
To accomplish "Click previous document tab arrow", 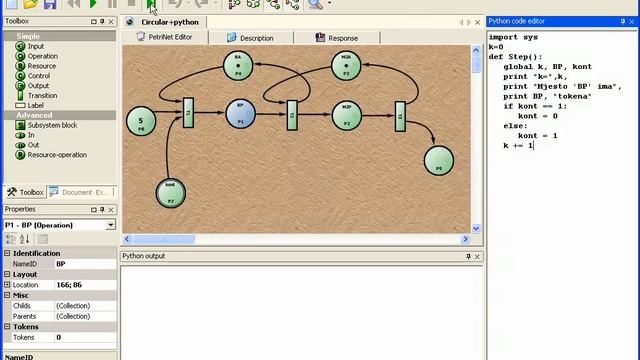I will click(x=461, y=22).
